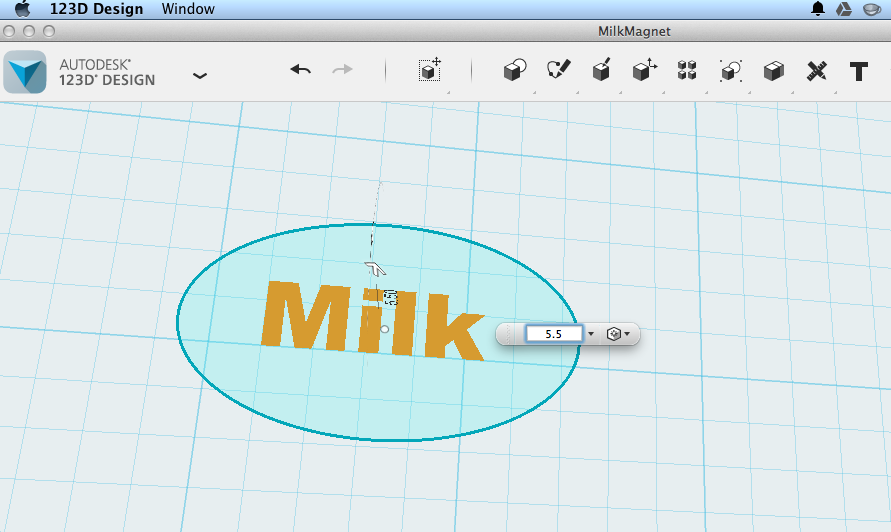This screenshot has height=532, width=891.
Task: Click the extrude distance field showing 5.5
Action: coord(554,334)
